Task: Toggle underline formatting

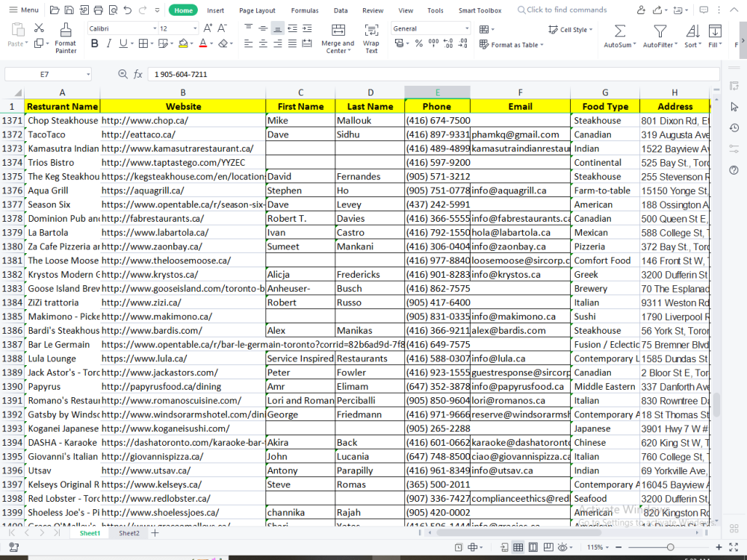Action: (123, 44)
